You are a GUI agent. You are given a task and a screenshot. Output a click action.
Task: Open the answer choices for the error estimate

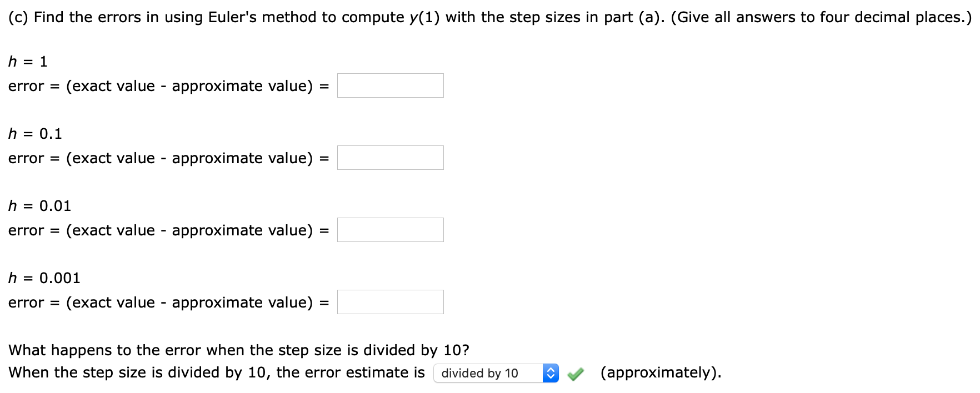coord(489,373)
